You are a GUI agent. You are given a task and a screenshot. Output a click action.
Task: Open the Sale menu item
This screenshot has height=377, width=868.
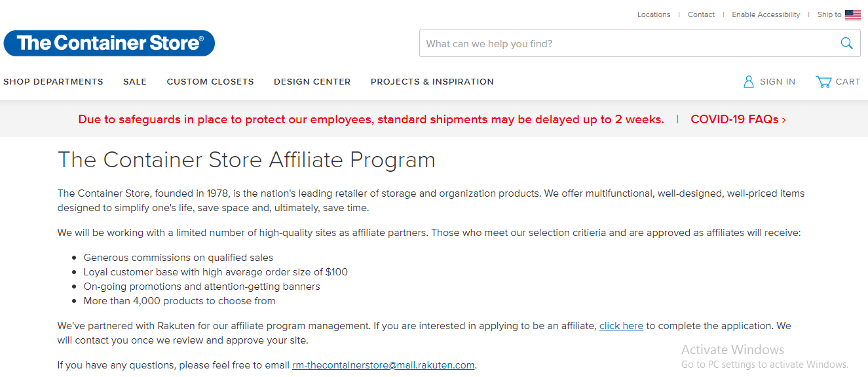coord(135,82)
